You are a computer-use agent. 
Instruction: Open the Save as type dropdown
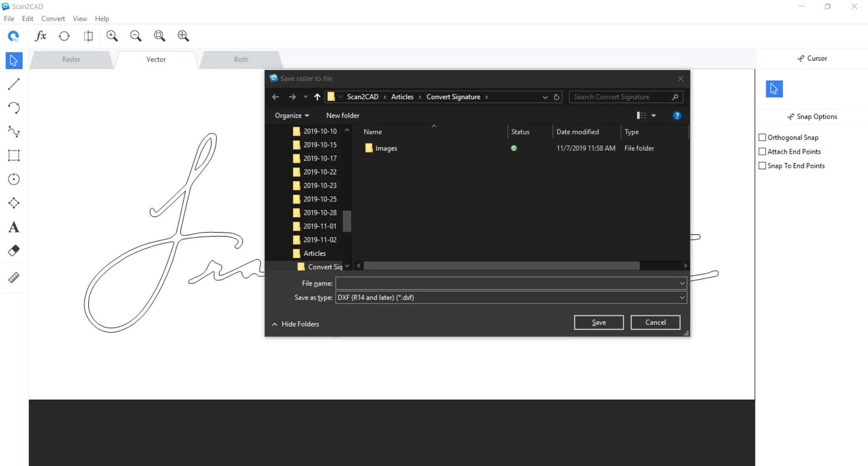click(681, 297)
